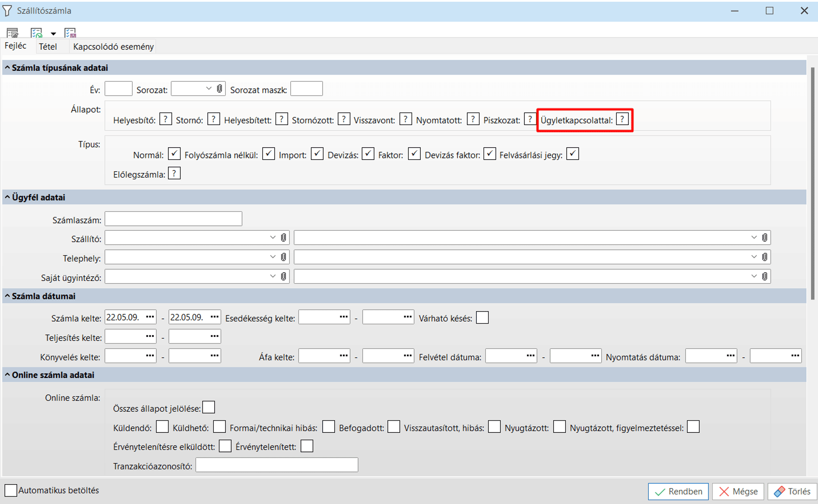Confirm with the Rendben button

[678, 491]
